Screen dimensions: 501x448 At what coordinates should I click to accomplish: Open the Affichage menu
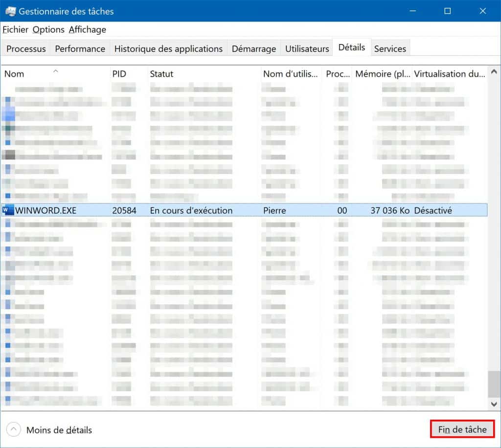(87, 30)
